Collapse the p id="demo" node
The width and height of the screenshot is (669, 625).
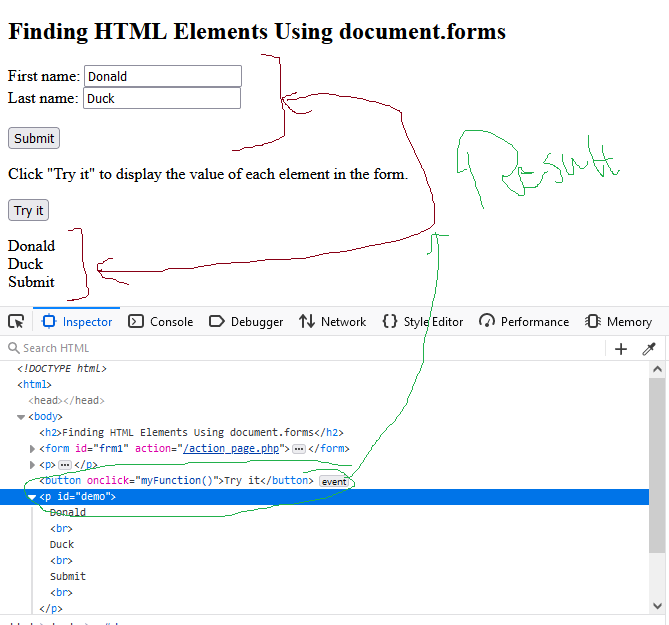[32, 497]
